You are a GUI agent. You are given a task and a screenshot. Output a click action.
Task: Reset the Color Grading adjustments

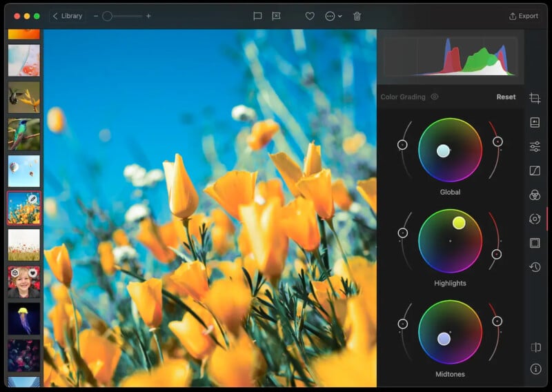[x=506, y=97]
